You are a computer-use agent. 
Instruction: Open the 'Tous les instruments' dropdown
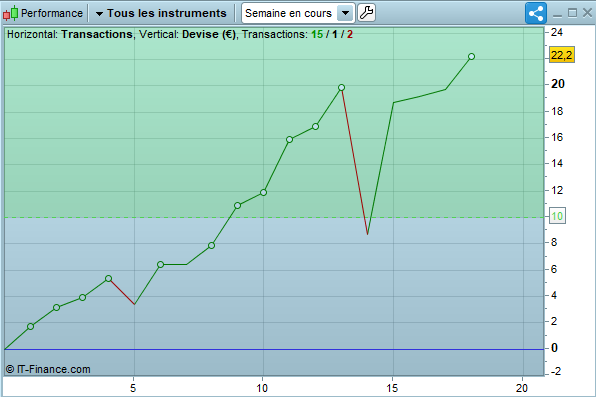161,13
